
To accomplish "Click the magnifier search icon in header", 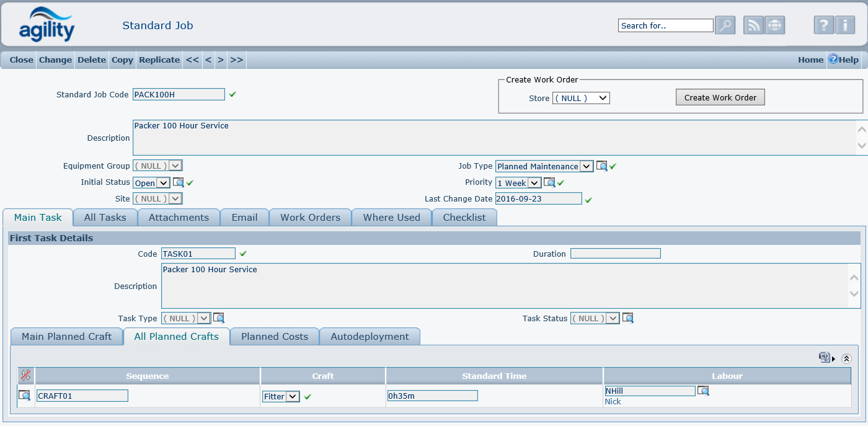I will click(x=725, y=25).
